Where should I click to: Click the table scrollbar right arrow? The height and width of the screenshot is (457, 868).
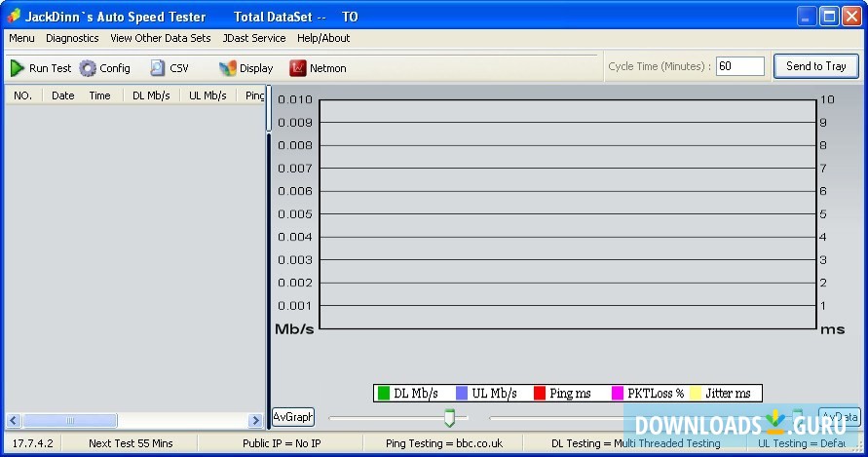255,420
